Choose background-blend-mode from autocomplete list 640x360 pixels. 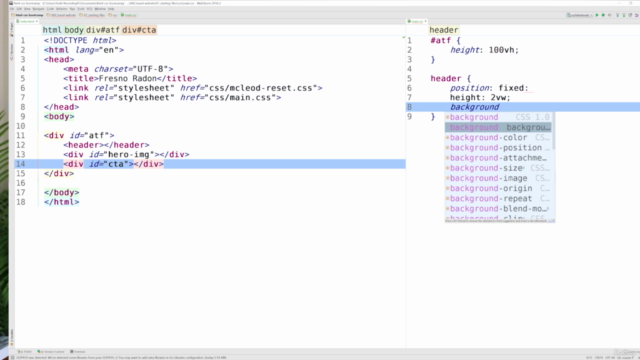click(x=498, y=209)
